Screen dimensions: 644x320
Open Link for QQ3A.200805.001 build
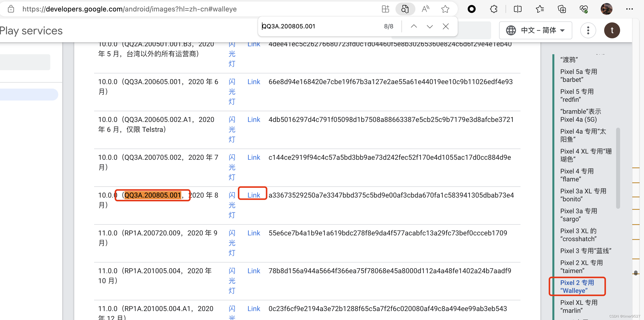coord(254,195)
